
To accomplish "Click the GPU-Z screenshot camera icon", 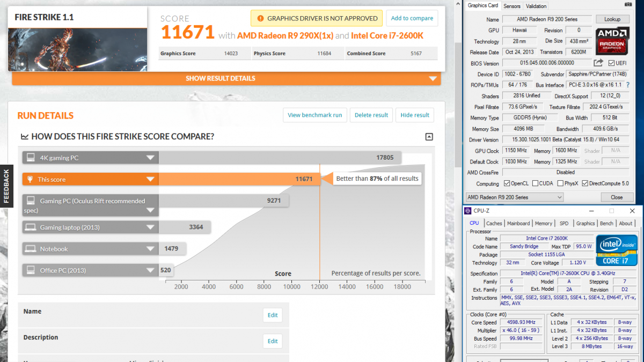I will (627, 5).
